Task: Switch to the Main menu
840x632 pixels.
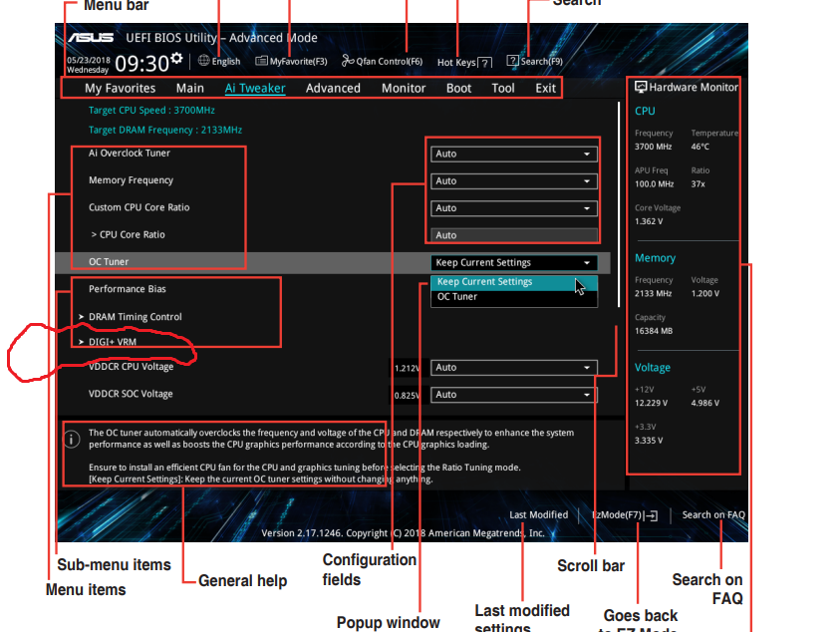Action: [190, 88]
